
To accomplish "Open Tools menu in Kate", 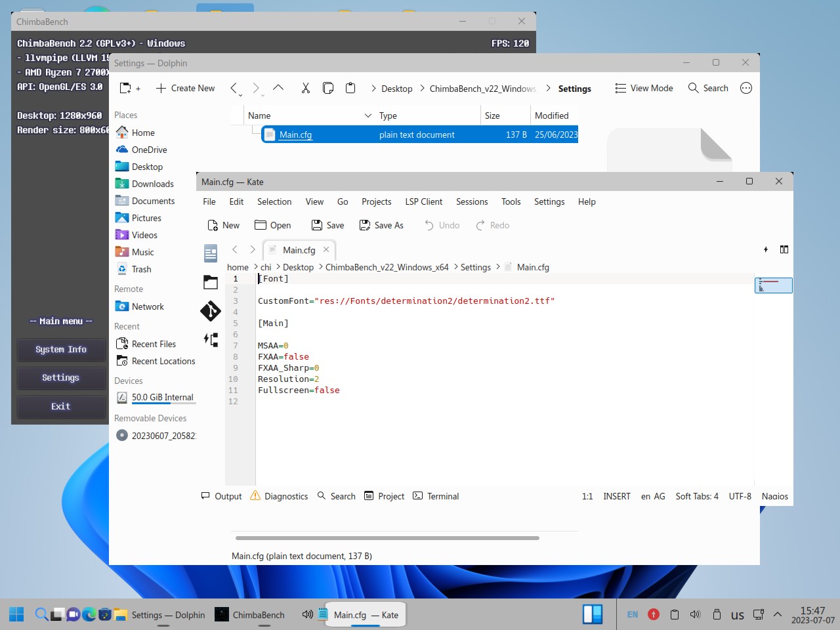I will click(511, 201).
